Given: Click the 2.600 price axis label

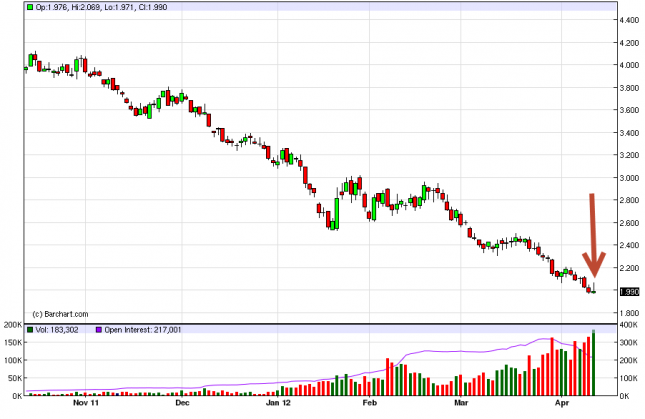Looking at the screenshot, I should [x=629, y=223].
